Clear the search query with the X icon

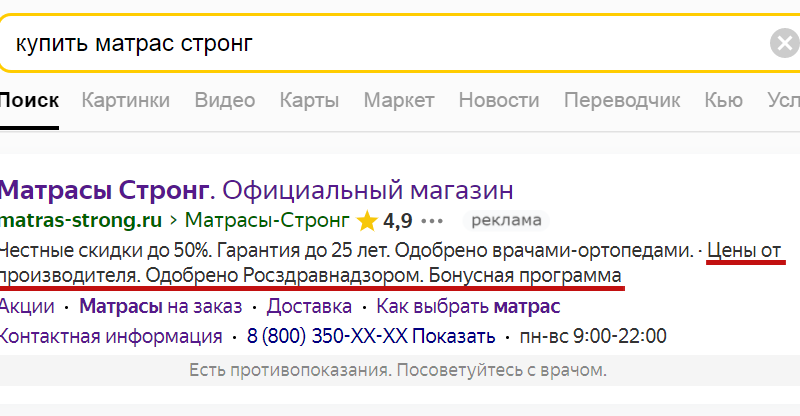tap(785, 43)
